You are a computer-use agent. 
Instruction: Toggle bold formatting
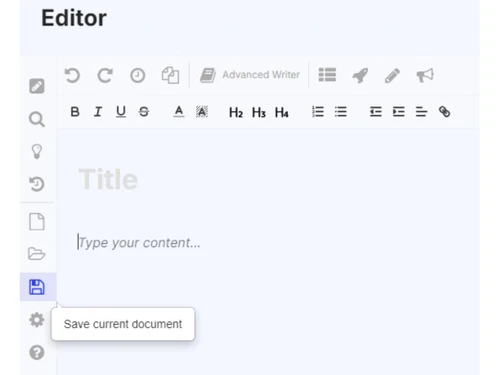[x=75, y=112]
